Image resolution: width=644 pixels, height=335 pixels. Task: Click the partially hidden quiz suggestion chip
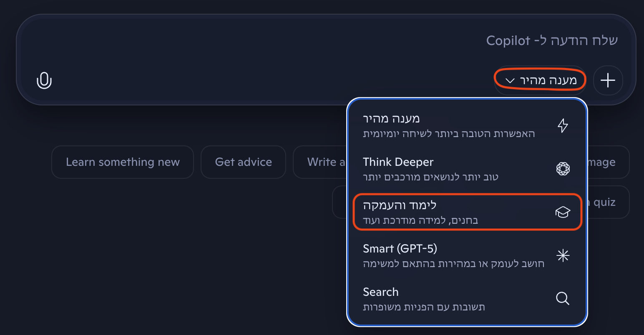pyautogui.click(x=608, y=202)
